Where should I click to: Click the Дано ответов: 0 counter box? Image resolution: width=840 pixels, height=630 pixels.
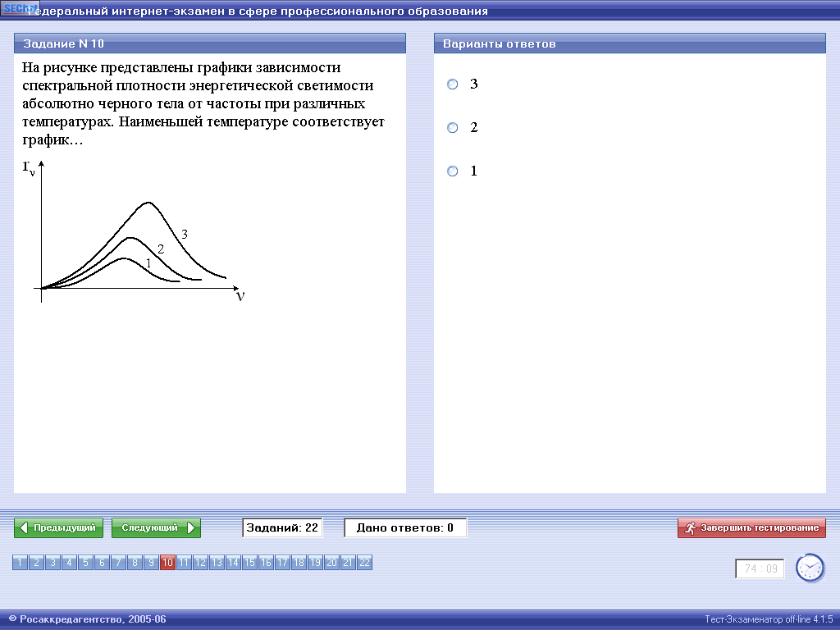coord(405,527)
